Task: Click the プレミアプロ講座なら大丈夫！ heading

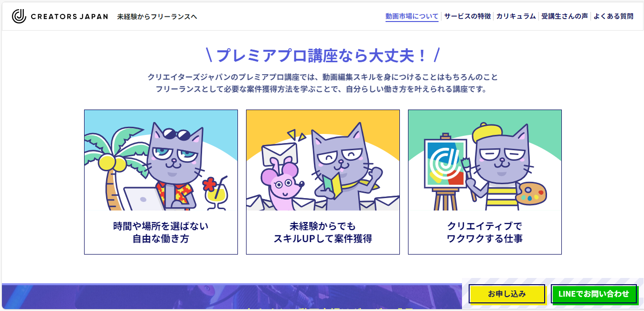Action: click(x=322, y=56)
